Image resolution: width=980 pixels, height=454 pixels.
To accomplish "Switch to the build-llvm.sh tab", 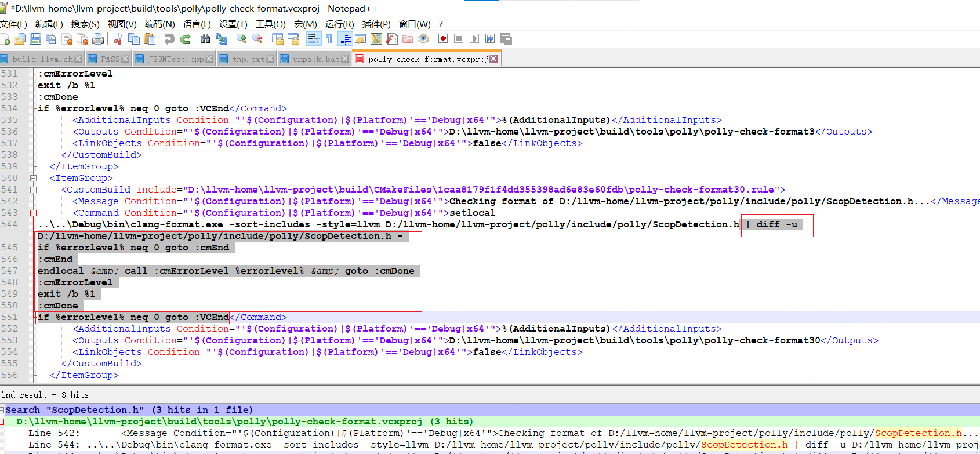I will coord(43,59).
